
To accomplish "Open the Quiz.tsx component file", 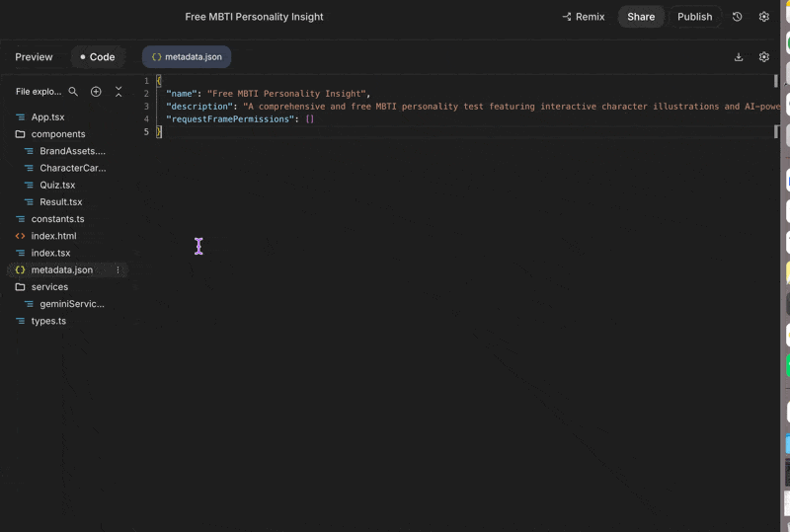I will [57, 185].
